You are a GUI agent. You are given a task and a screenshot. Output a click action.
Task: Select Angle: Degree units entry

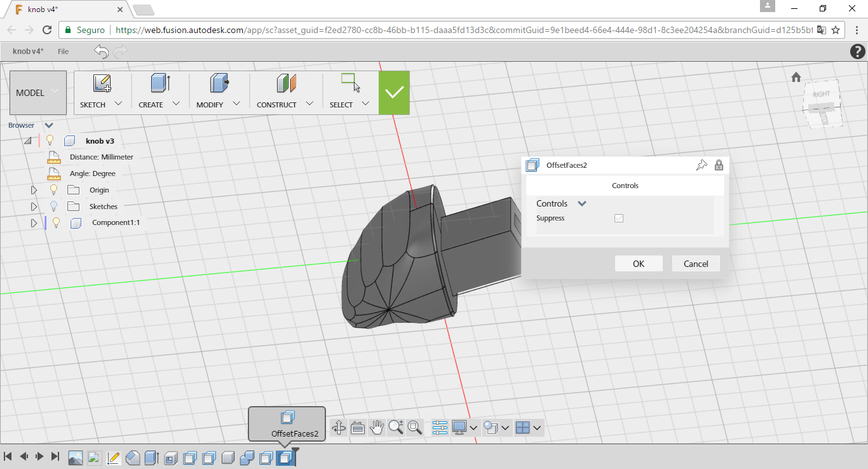click(x=93, y=173)
